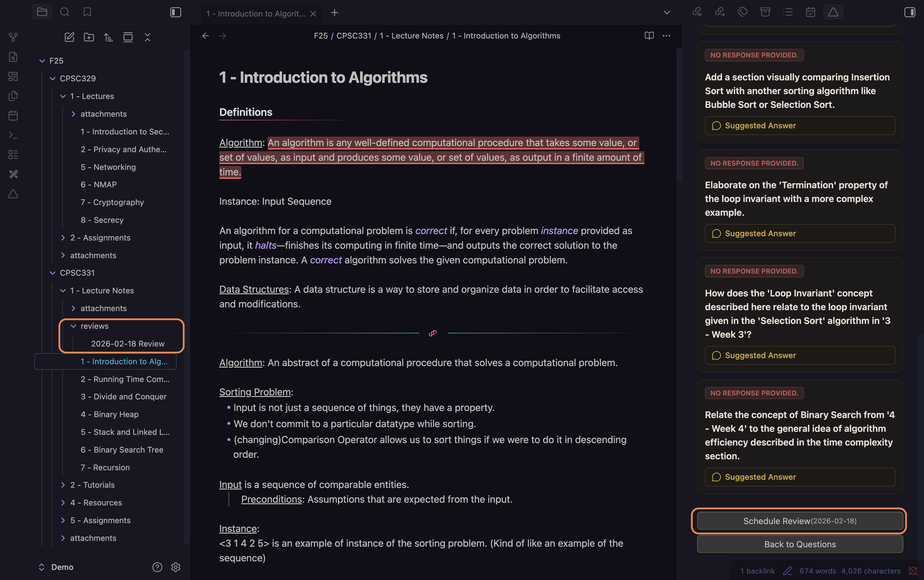Click Back to Questions button
This screenshot has height=580, width=924.
click(x=800, y=544)
